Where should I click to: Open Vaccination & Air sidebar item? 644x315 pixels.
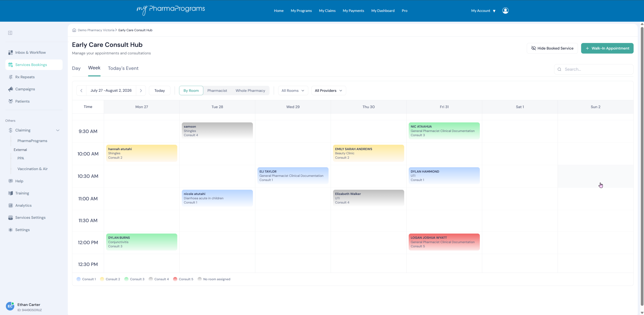[32, 169]
